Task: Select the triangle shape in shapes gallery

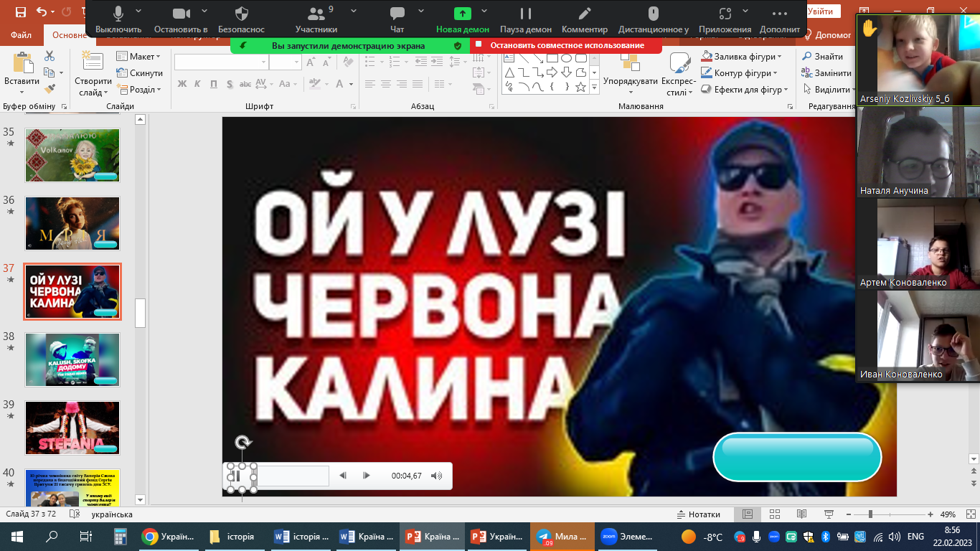Action: click(509, 72)
